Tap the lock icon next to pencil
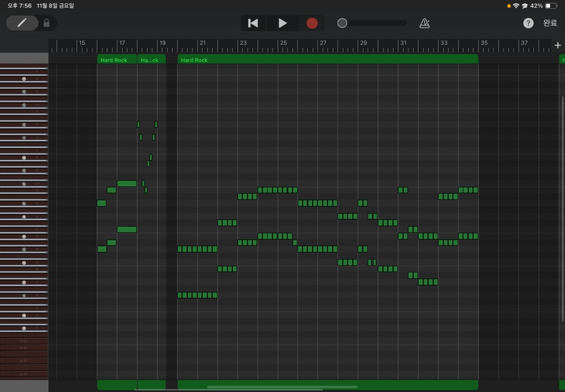 point(46,23)
